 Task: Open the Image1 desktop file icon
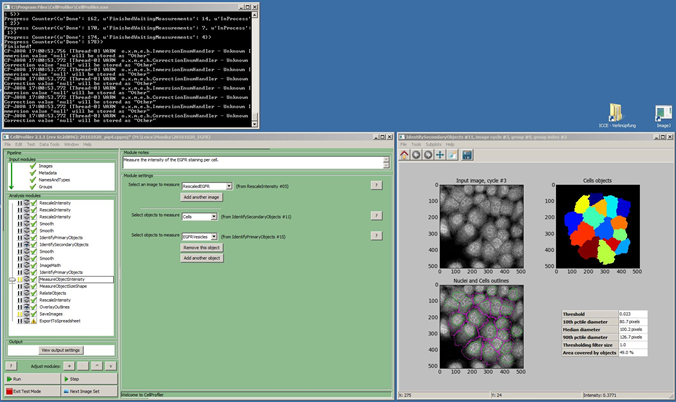[x=663, y=113]
